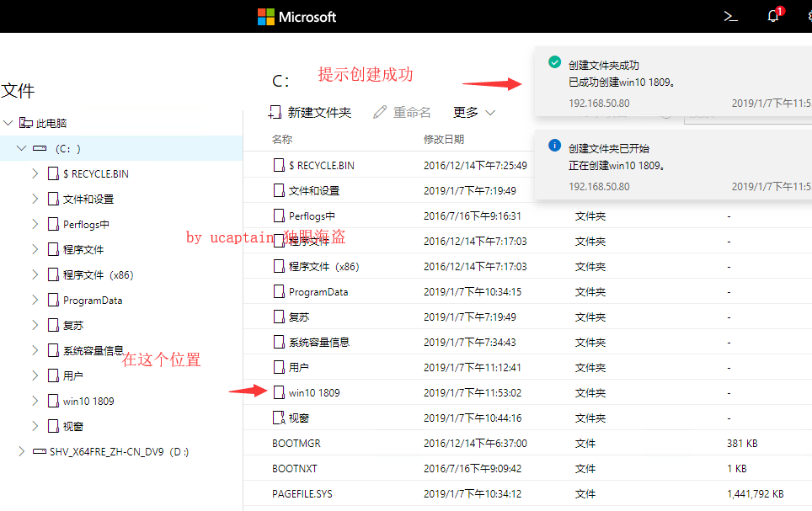
Task: Click the computer icon beside 此电脑
Action: click(x=26, y=123)
